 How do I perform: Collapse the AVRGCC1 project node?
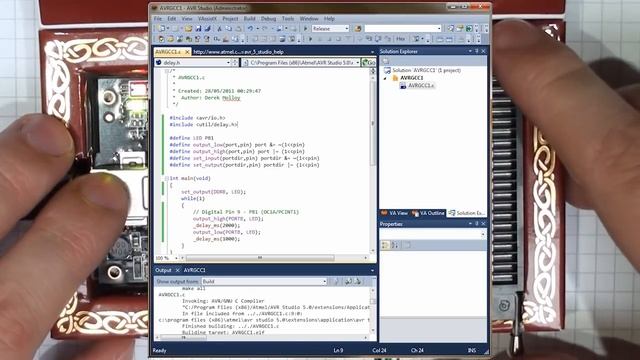pyautogui.click(x=385, y=78)
